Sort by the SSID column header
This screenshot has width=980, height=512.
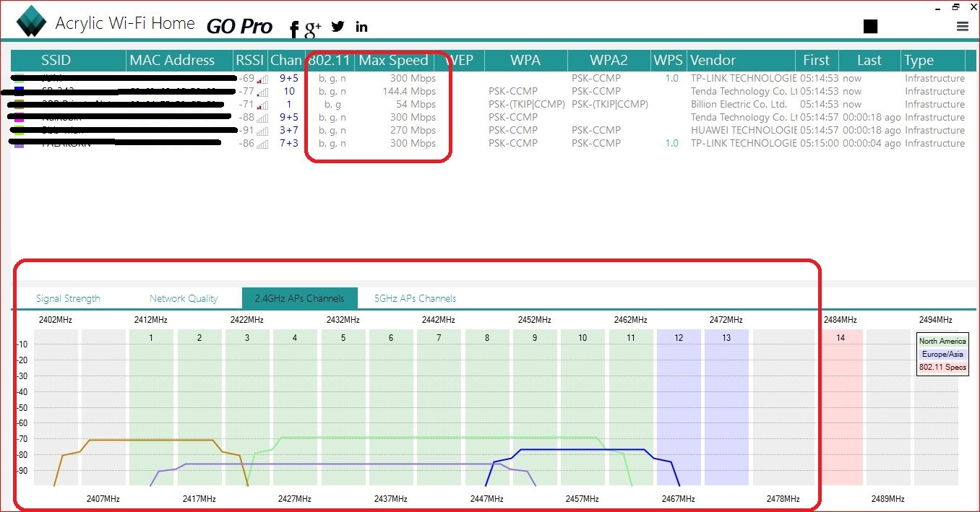69,61
